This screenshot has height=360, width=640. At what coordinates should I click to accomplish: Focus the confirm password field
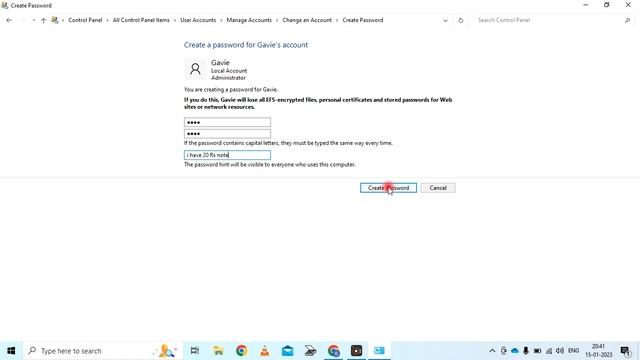coord(227,133)
